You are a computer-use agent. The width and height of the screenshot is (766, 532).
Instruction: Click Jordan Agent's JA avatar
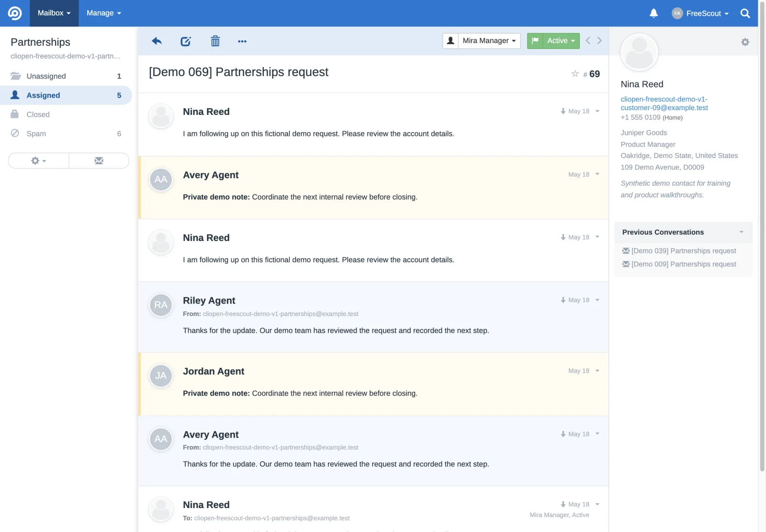click(161, 376)
